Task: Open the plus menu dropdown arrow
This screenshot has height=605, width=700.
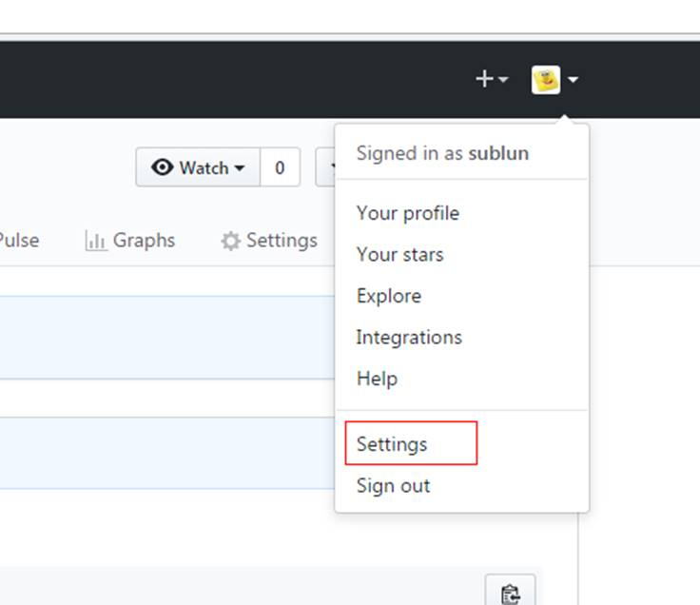Action: (504, 81)
